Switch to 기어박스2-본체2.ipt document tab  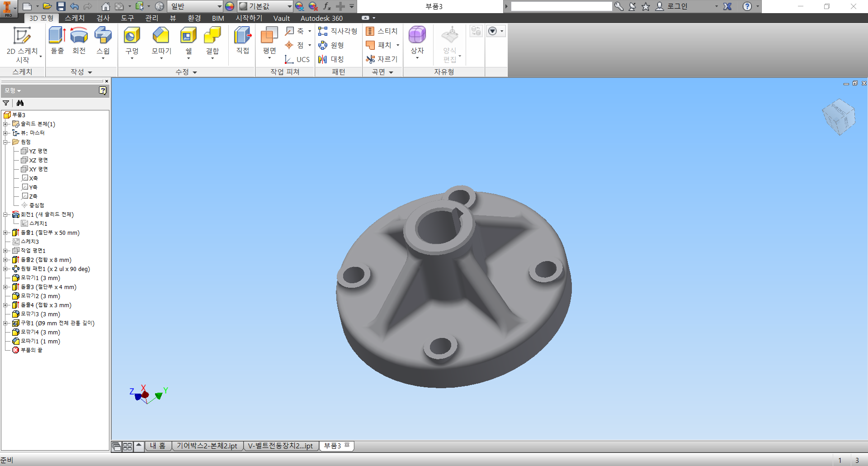207,446
